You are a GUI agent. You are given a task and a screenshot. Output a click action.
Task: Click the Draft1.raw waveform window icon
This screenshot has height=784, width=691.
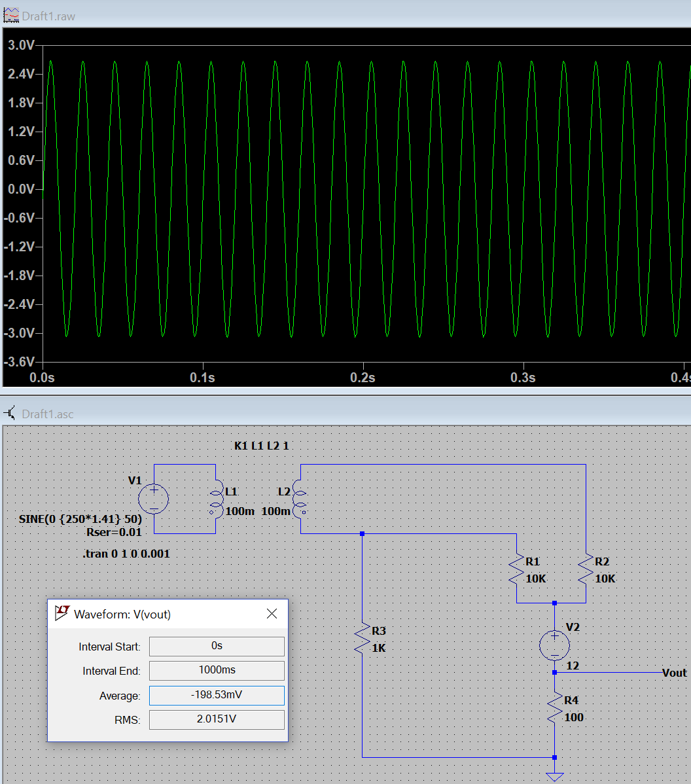11,16
